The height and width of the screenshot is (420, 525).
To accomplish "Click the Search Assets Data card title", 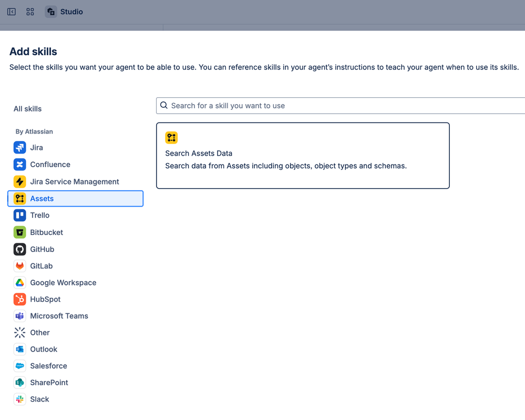I will [x=199, y=153].
